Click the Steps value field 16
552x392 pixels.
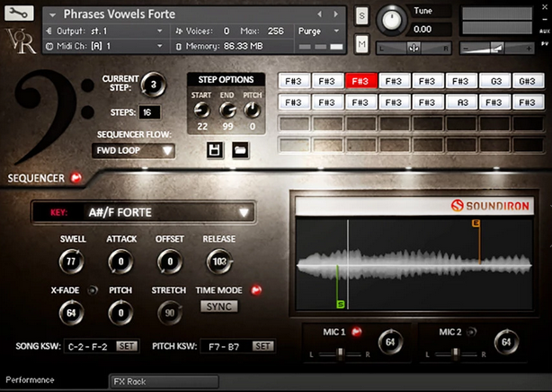point(149,112)
